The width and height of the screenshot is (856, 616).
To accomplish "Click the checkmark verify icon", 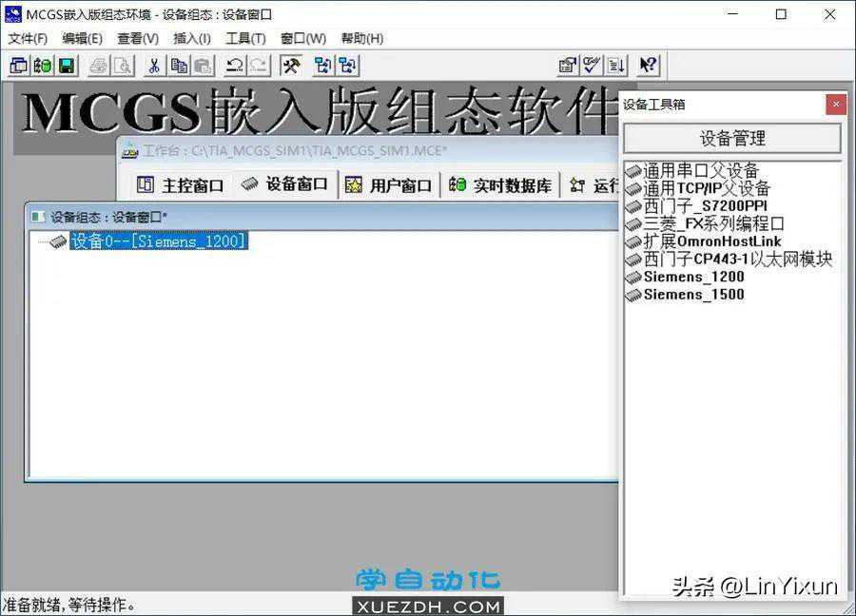I will click(x=592, y=66).
